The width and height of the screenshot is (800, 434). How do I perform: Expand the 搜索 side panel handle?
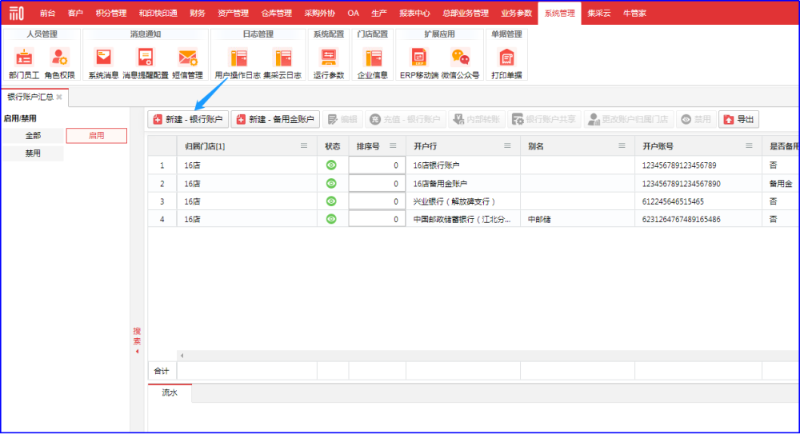pyautogui.click(x=137, y=340)
